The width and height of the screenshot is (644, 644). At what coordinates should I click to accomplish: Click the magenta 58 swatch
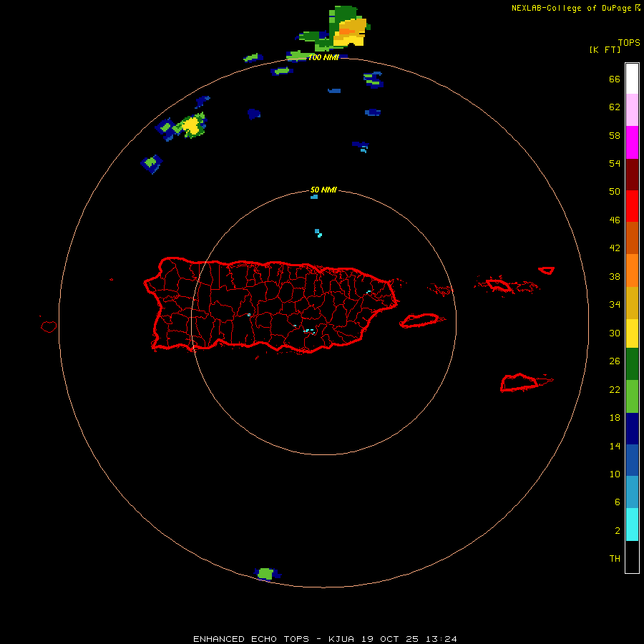point(632,142)
